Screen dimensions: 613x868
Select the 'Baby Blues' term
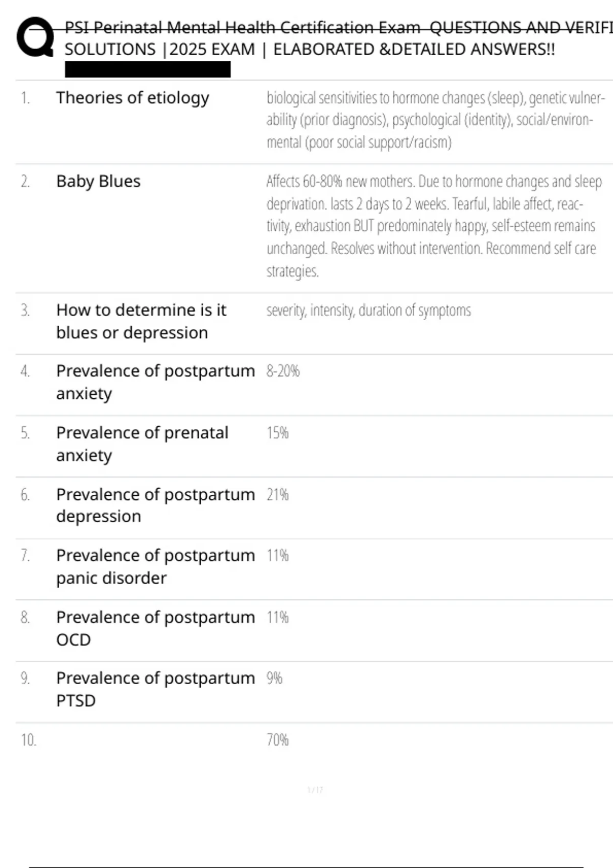click(98, 181)
